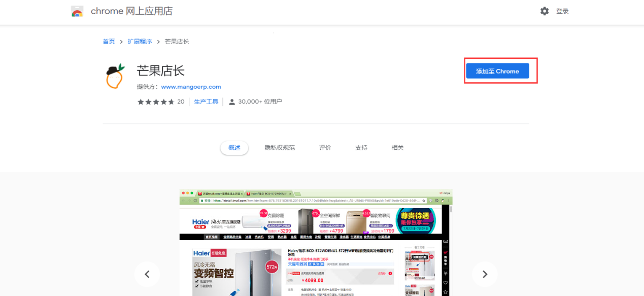
Task: Open the 生产工具 category link
Action: (206, 102)
